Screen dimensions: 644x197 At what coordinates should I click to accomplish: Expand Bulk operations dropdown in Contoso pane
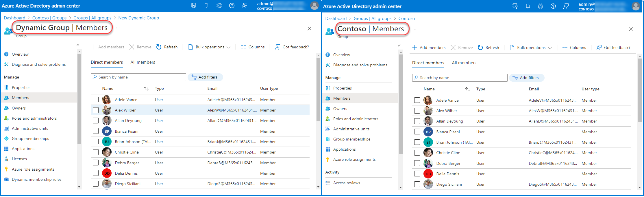pyautogui.click(x=531, y=48)
